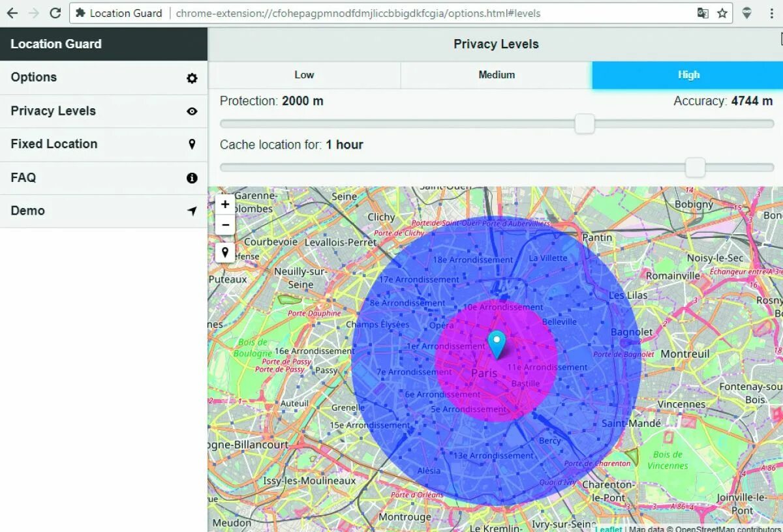Screen dimensions: 783x532
Task: Reload the page with the refresh icon
Action: tap(55, 13)
